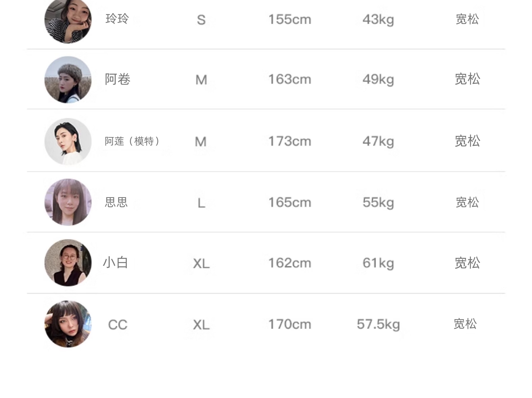Select size L in 思思's row
The image size is (532, 398).
point(201,203)
